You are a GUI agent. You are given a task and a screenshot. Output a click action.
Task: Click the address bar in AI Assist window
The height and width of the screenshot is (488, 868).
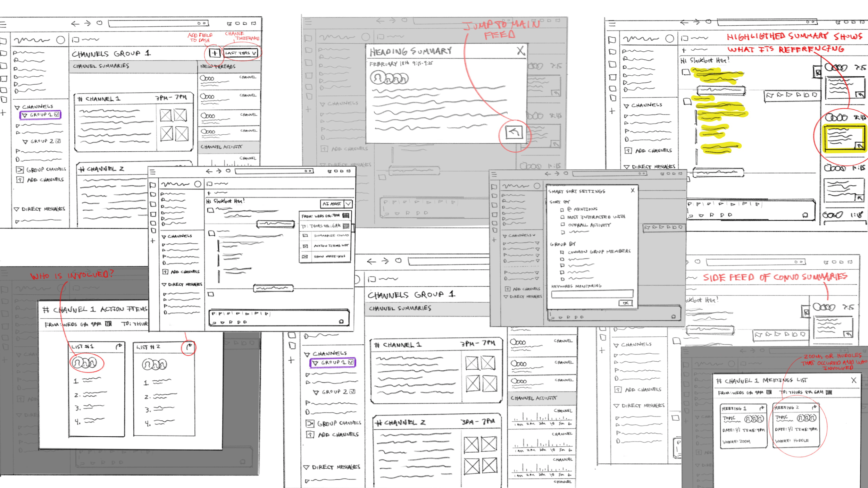click(x=274, y=171)
